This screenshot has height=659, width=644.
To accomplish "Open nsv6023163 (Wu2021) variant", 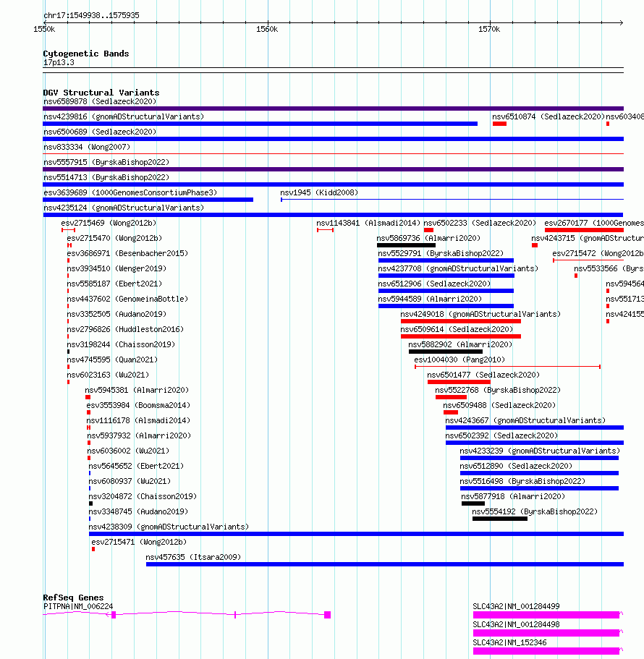I will tap(108, 374).
